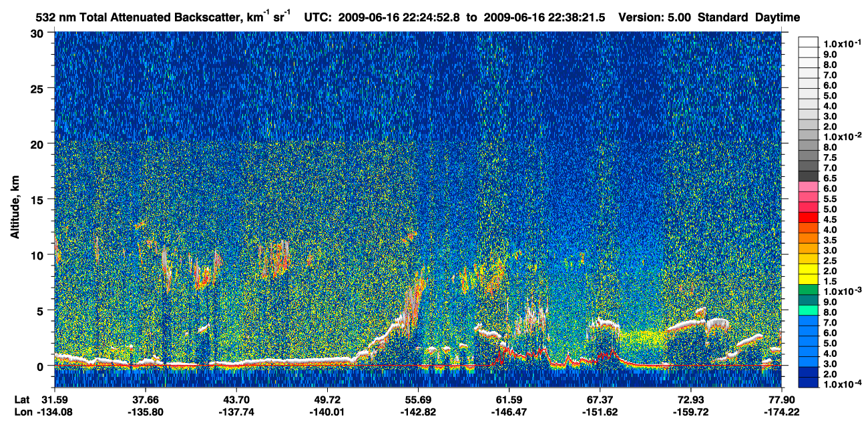
Task: Click latitude value '43.70'
Action: point(236,400)
